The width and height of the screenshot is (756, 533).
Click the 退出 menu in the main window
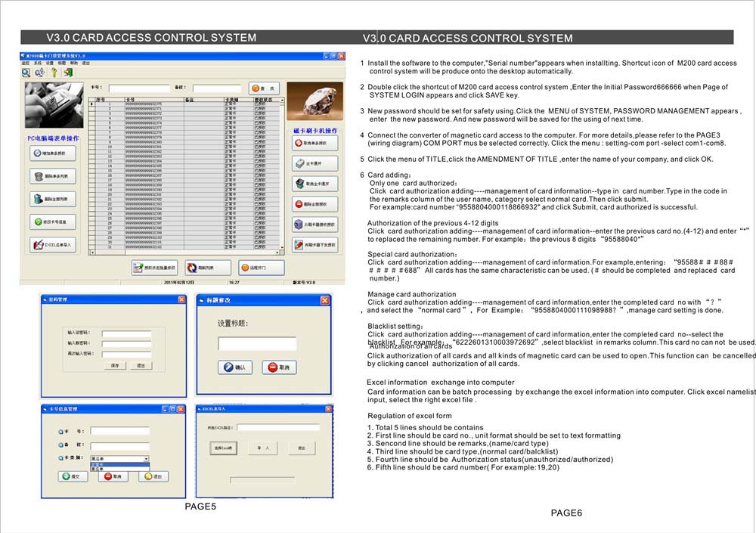pos(86,64)
